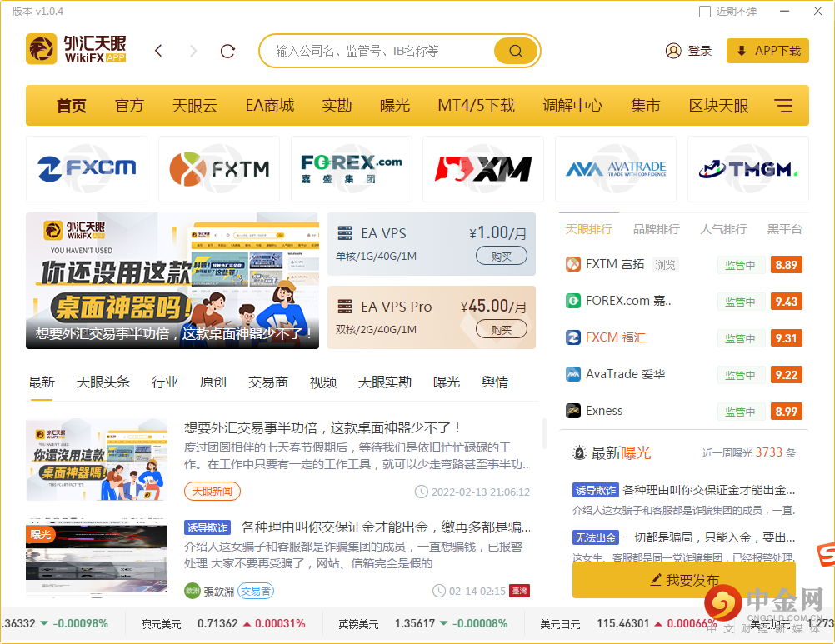Image resolution: width=835 pixels, height=644 pixels.
Task: Toggle the 近期不弹 checkbox
Action: 704,12
